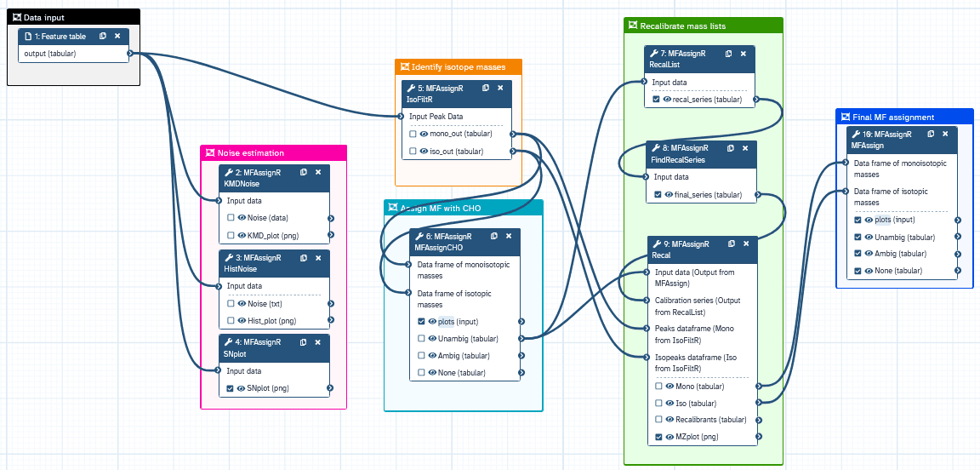The image size is (980, 470).
Task: Uncheck the SNplot (png) output checkbox
Action: coord(230,388)
